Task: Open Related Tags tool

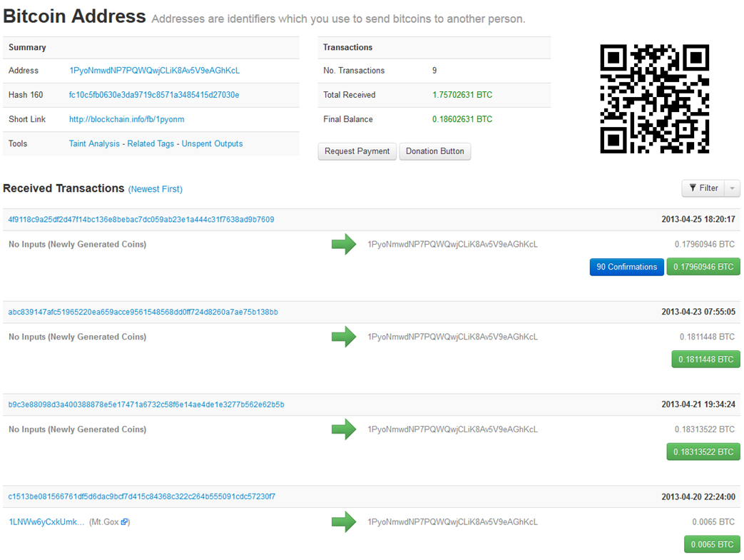Action: 151,144
